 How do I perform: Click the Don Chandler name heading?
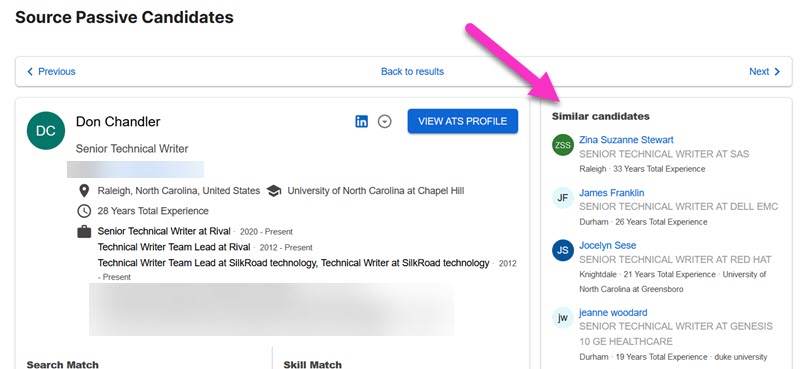(x=118, y=121)
